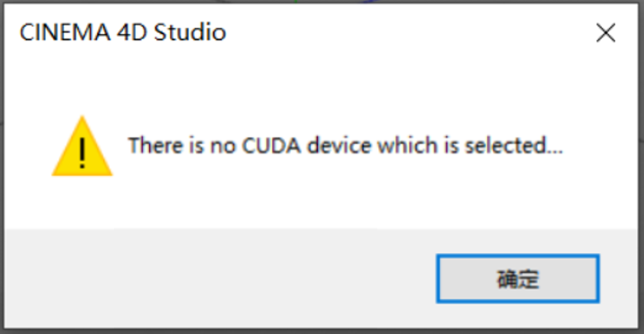Confirm the alert using the blue-outlined button
This screenshot has width=644, height=334.
point(517,278)
